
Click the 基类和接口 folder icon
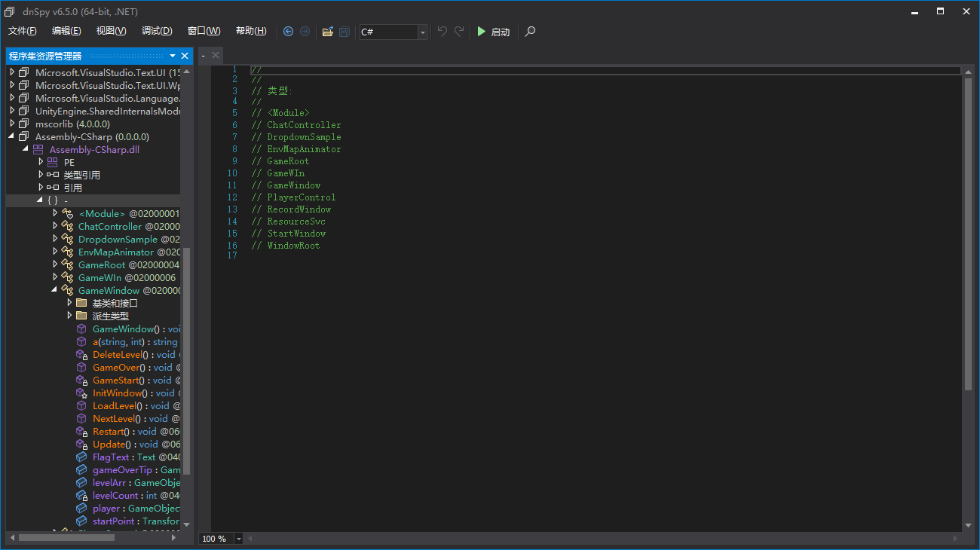pyautogui.click(x=81, y=303)
